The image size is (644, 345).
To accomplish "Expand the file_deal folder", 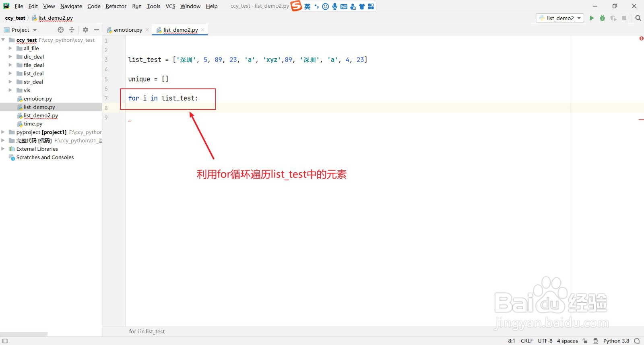I will [x=10, y=65].
